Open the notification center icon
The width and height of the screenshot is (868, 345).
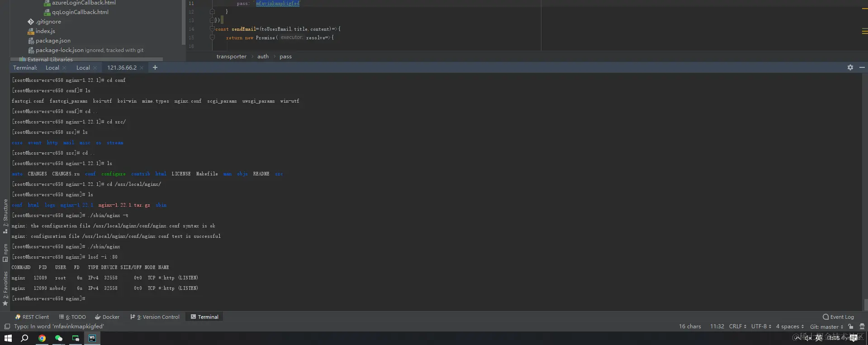tap(854, 338)
